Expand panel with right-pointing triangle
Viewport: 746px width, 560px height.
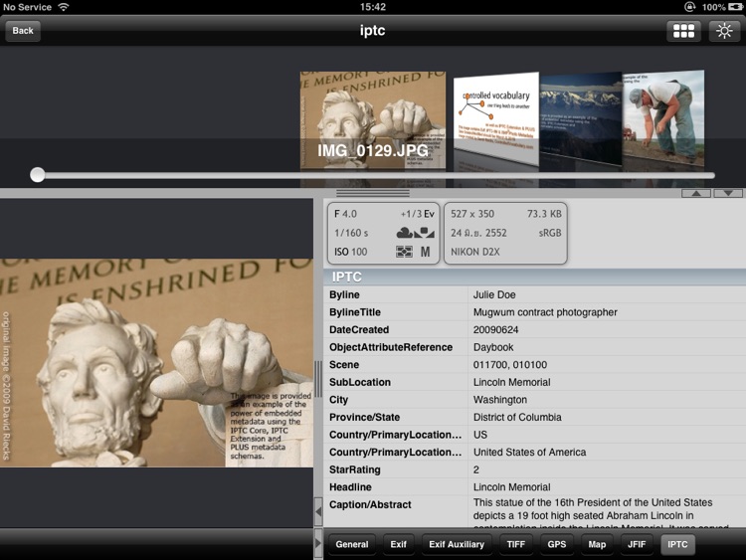click(x=318, y=543)
